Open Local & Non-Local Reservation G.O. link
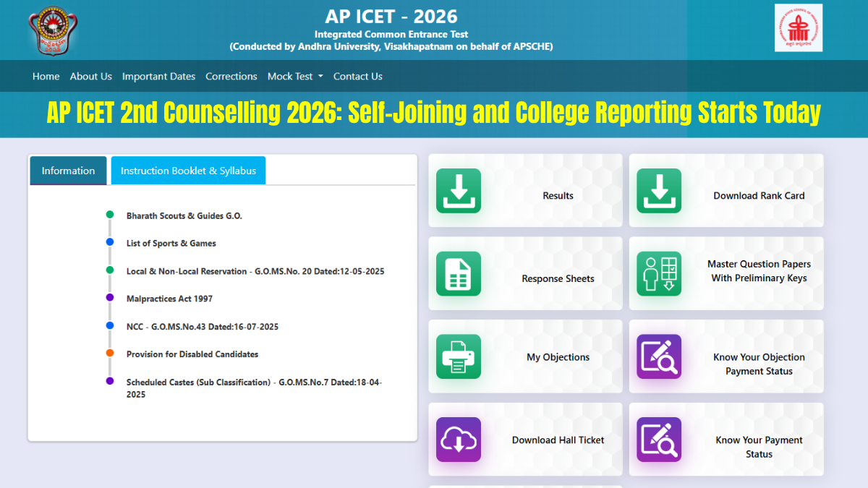 click(x=255, y=272)
